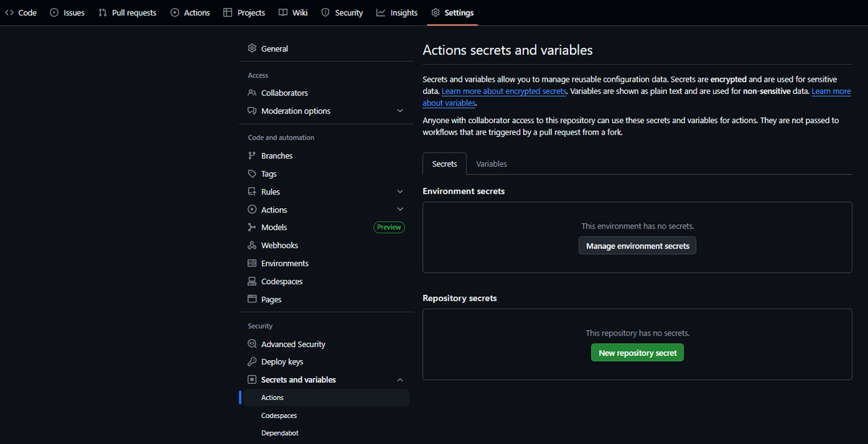Open Collaborators via its people icon

tap(252, 93)
